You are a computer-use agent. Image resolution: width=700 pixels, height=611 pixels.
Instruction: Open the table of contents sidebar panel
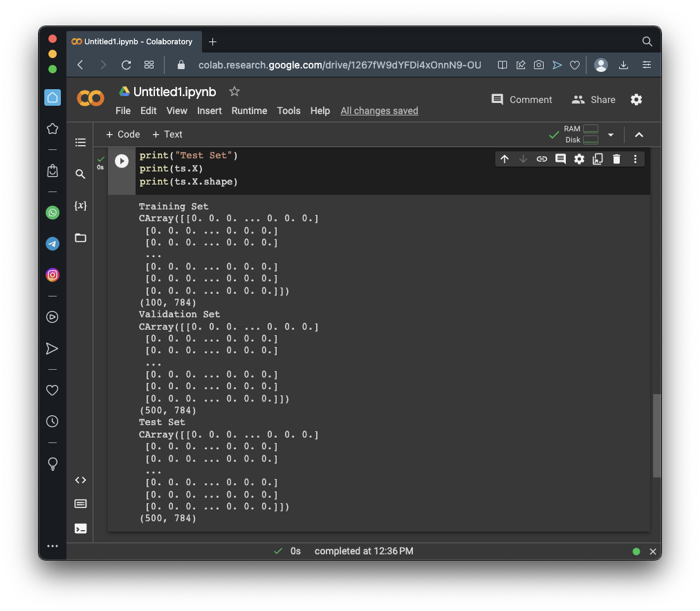click(x=80, y=142)
